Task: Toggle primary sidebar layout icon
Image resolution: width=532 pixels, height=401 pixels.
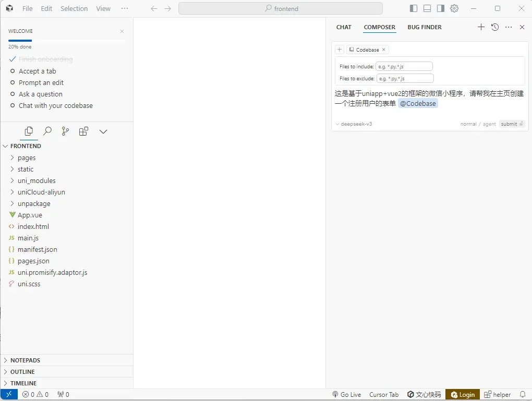Action: tap(414, 8)
